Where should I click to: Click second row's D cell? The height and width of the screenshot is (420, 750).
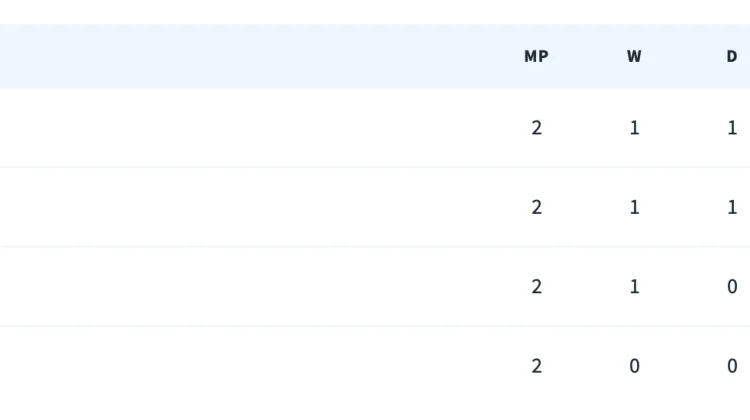point(732,207)
